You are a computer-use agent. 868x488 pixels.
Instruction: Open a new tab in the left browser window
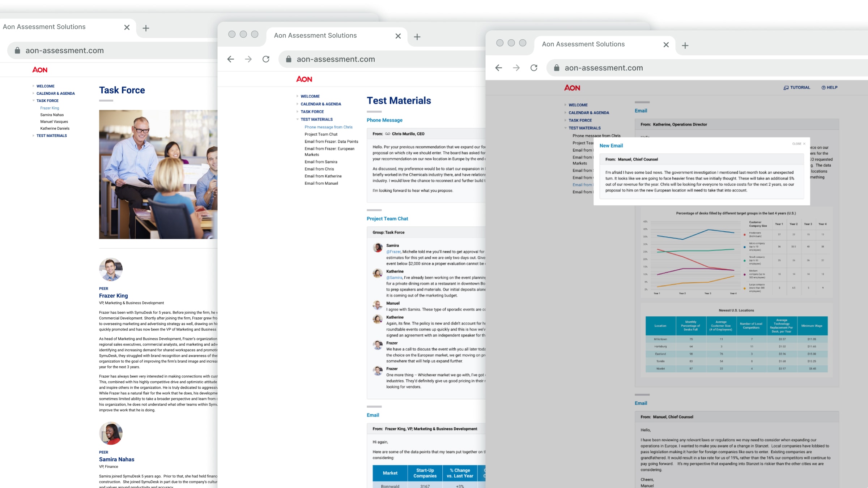pos(146,28)
